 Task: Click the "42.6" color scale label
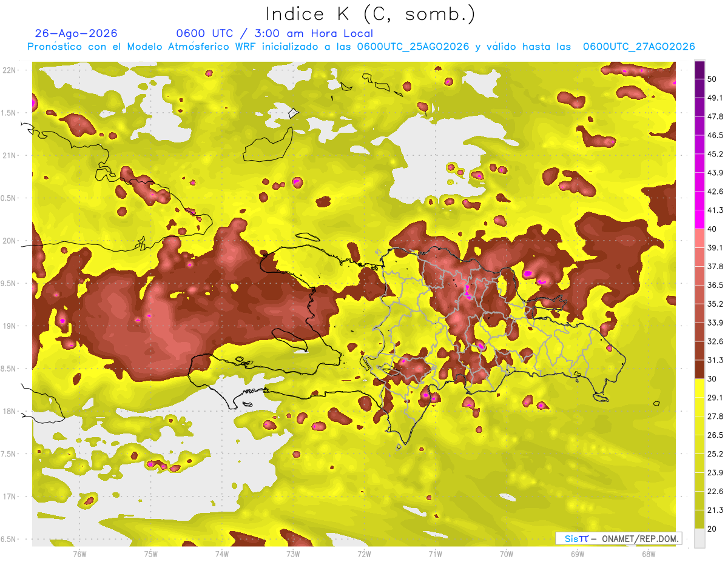pos(715,192)
